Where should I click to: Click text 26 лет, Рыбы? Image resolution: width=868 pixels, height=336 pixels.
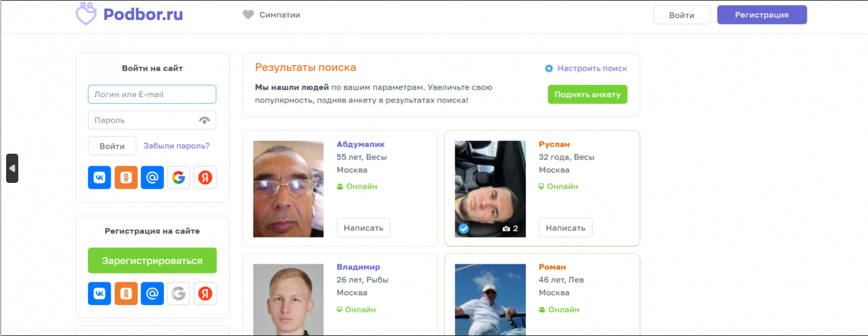[x=363, y=280]
